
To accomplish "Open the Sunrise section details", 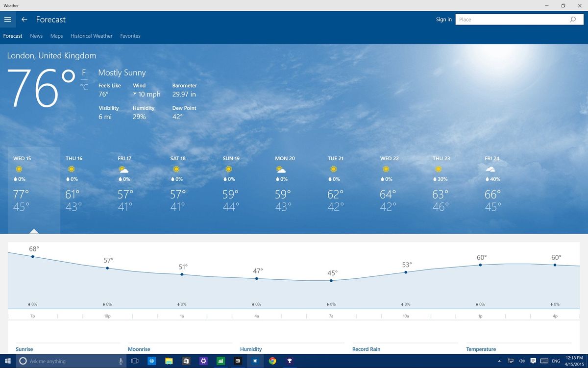I will pos(24,349).
